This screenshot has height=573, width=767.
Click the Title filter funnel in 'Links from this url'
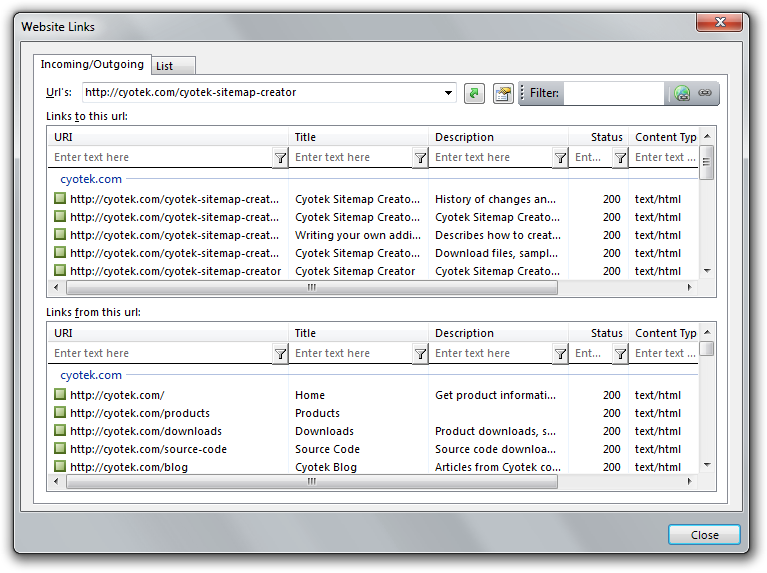(420, 353)
